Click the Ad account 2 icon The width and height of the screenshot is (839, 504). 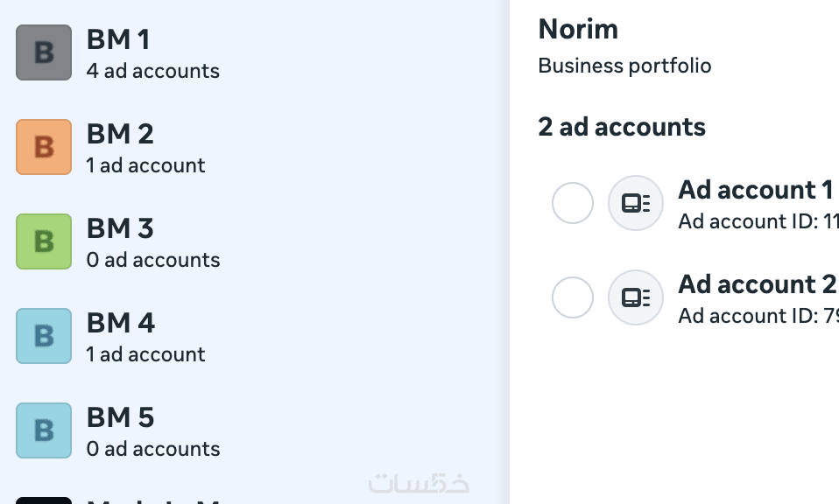[x=636, y=297]
